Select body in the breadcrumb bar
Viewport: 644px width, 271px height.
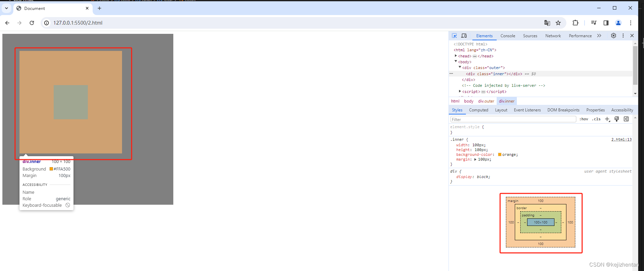tap(469, 101)
